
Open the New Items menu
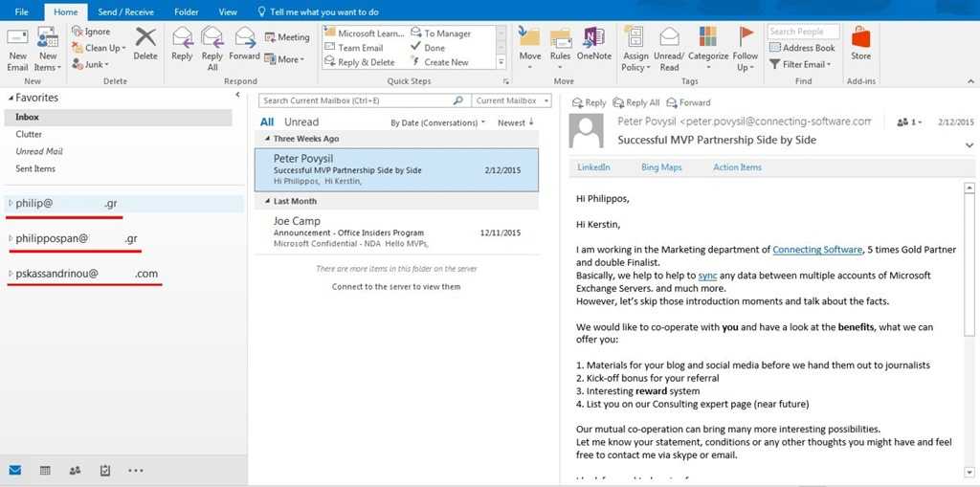[x=48, y=50]
